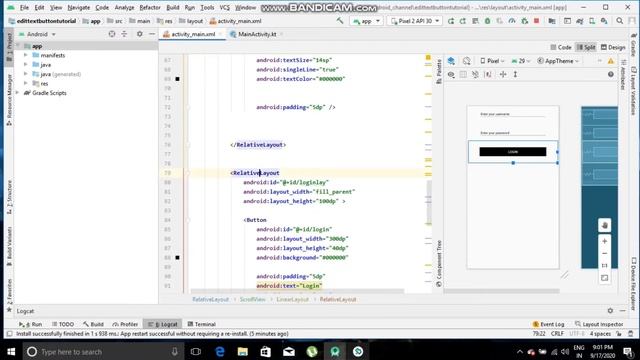
Task: Open the Layout Inspector
Action: click(599, 324)
